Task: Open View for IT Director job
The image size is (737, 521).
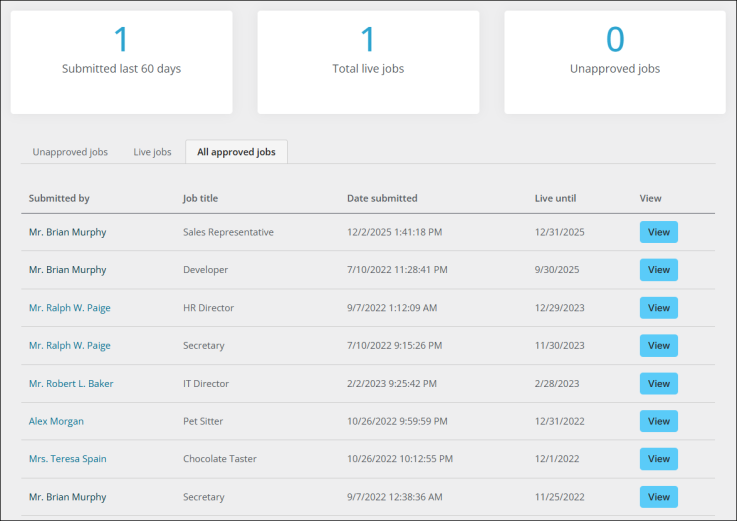Action: click(658, 384)
